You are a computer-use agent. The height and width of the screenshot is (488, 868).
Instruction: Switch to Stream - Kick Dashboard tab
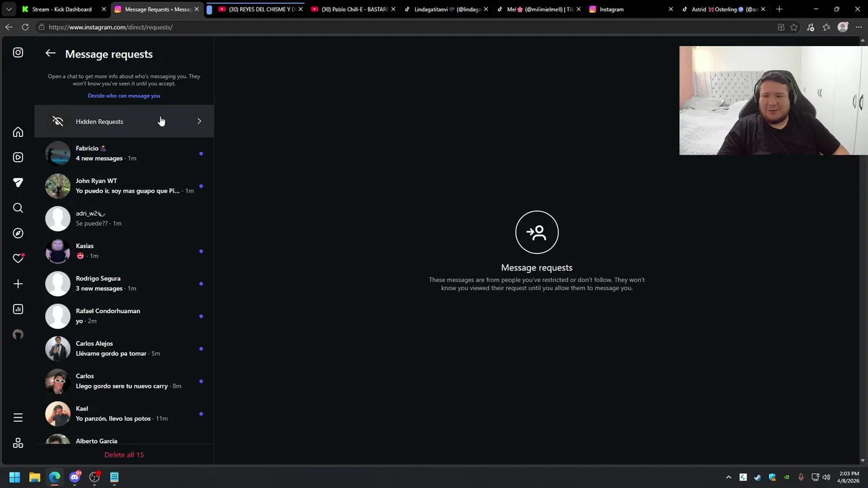pyautogui.click(x=62, y=9)
